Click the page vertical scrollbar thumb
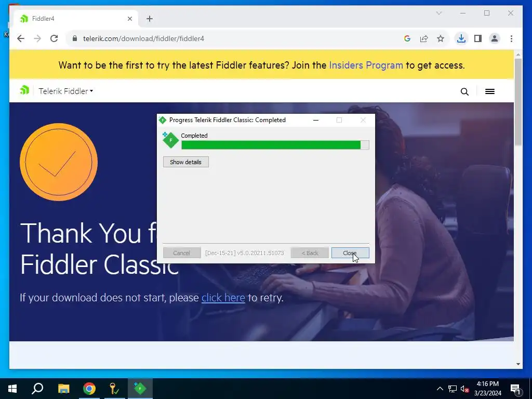This screenshot has height=399, width=532. point(518,102)
